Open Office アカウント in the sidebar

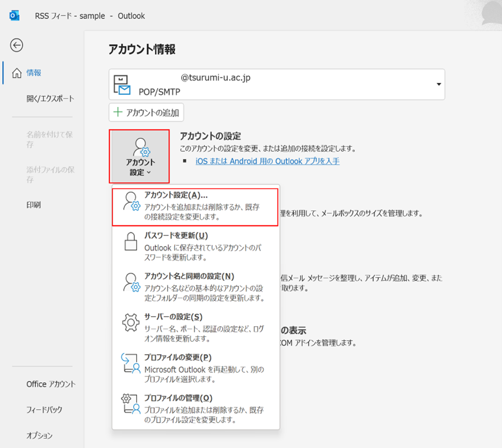click(51, 384)
